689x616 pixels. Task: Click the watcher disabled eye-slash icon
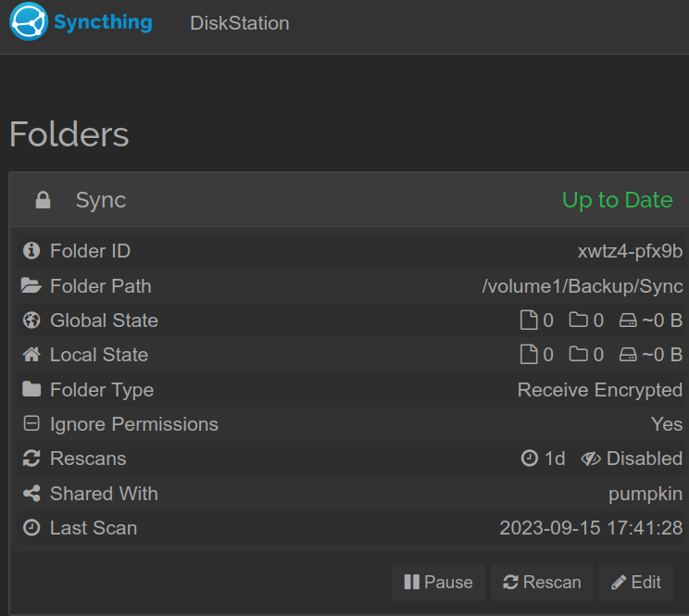[591, 459]
